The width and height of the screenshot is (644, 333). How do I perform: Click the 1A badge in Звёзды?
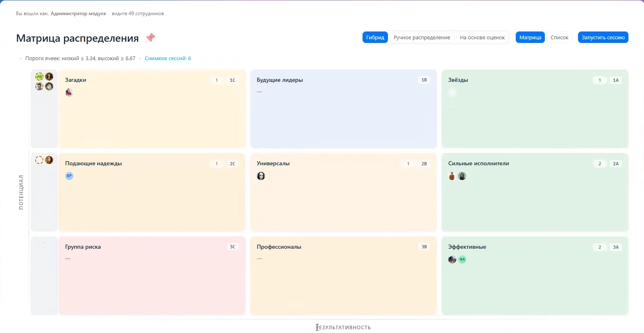pos(616,80)
